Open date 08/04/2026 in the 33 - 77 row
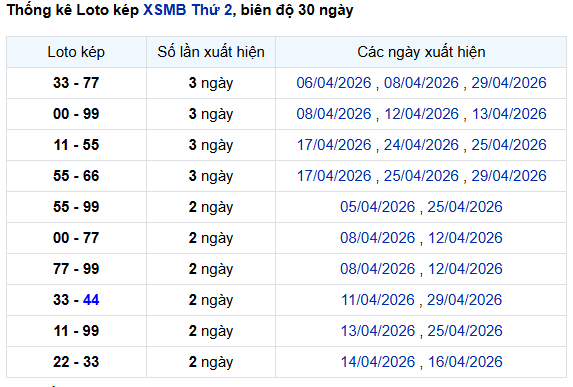Viewport: 573px width, 387px height. point(421,83)
